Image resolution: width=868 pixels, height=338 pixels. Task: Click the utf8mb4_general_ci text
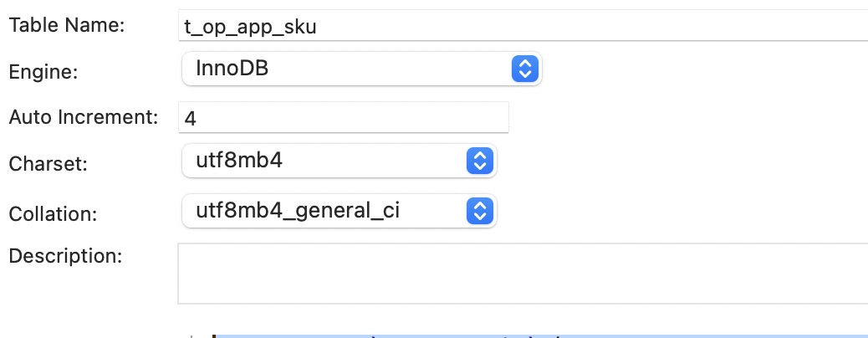click(298, 211)
